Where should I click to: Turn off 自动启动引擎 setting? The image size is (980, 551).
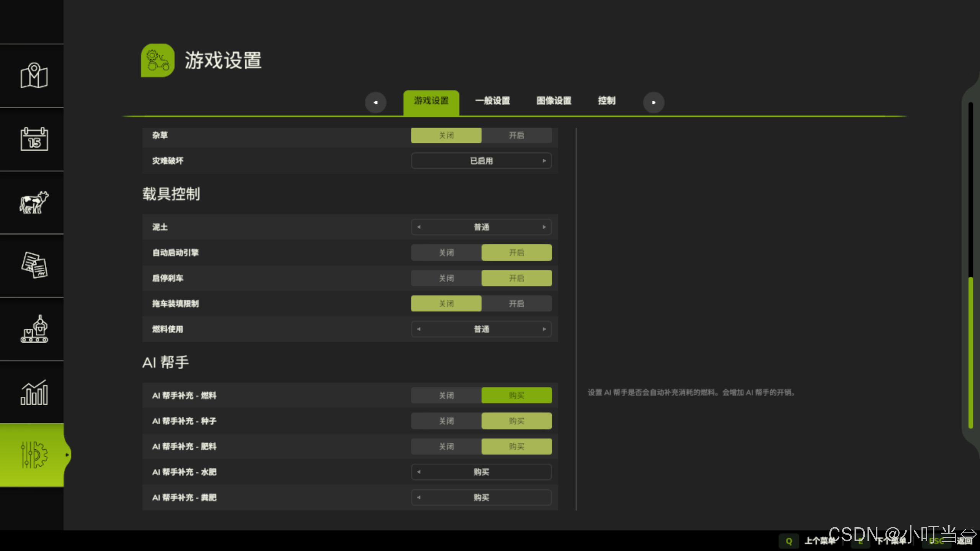(446, 253)
